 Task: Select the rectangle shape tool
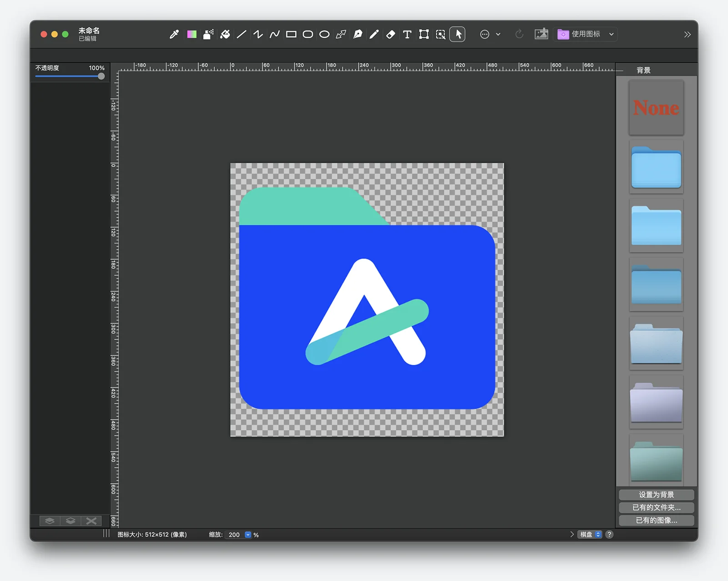point(291,34)
